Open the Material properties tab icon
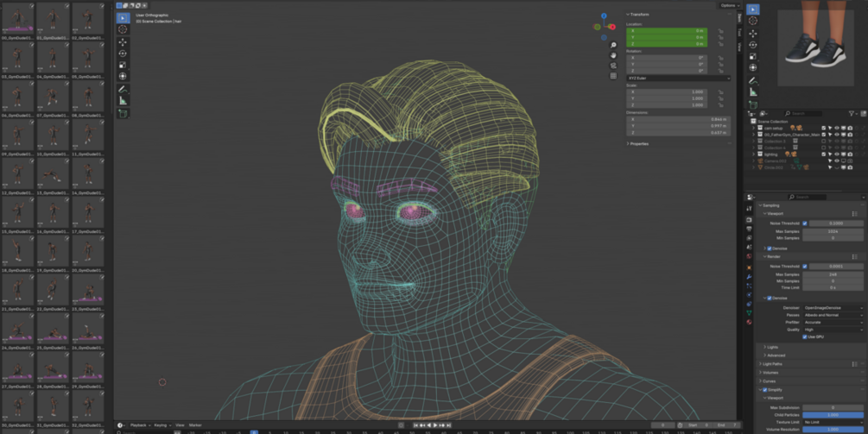868x434 pixels. [x=749, y=322]
